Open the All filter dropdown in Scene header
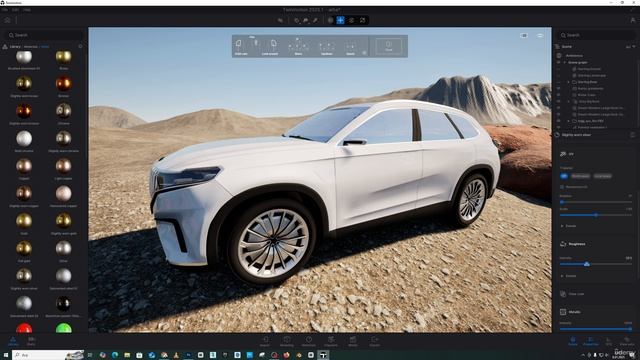Viewport: 640px width, 360px height. 631,47
